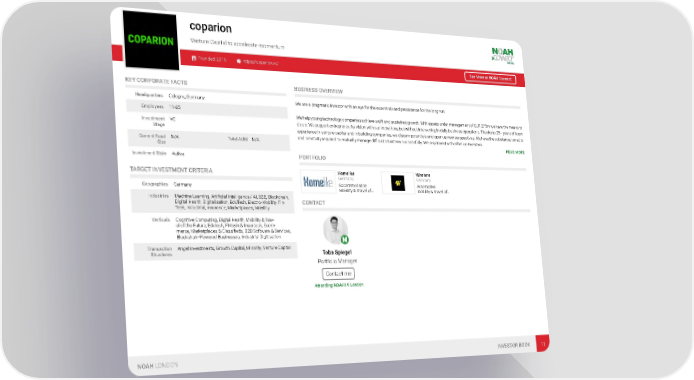
Task: Click the NOAH Connect logo
Action: (x=503, y=56)
